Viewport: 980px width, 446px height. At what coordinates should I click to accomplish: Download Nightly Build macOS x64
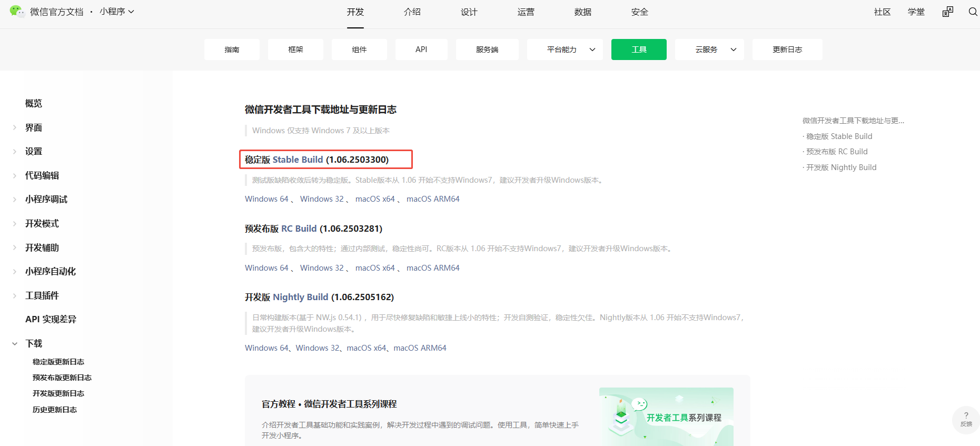(x=367, y=348)
